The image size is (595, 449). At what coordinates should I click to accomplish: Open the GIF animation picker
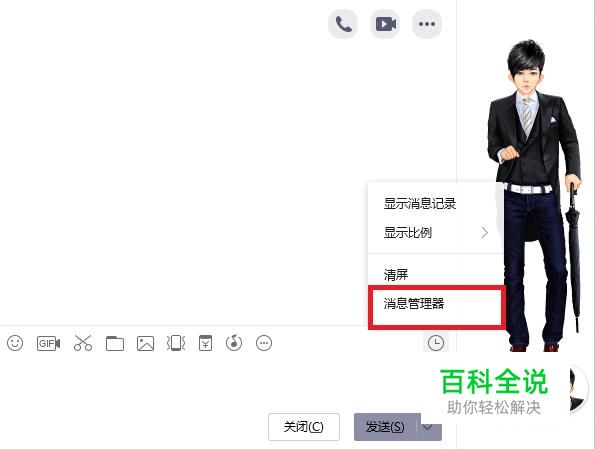pos(48,343)
